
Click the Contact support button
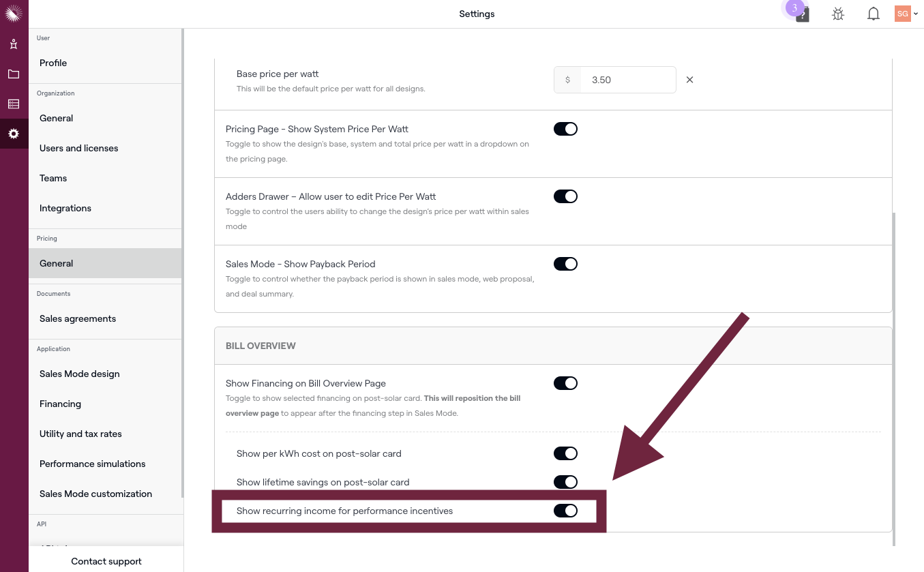tap(106, 561)
